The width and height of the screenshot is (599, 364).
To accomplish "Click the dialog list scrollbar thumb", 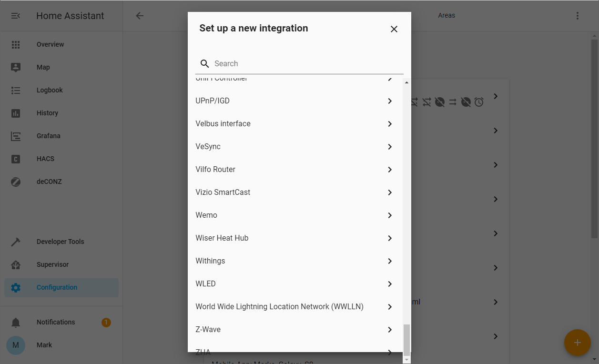I will [406, 340].
